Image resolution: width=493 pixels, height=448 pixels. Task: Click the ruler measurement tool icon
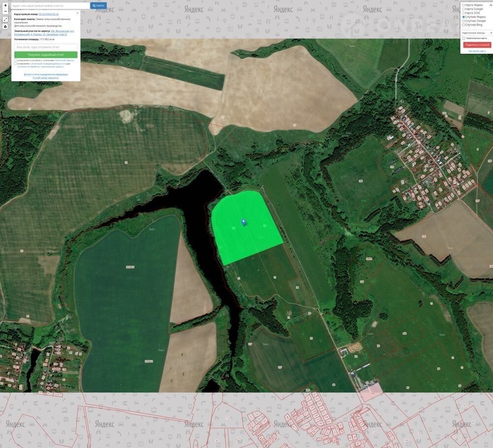click(5, 19)
